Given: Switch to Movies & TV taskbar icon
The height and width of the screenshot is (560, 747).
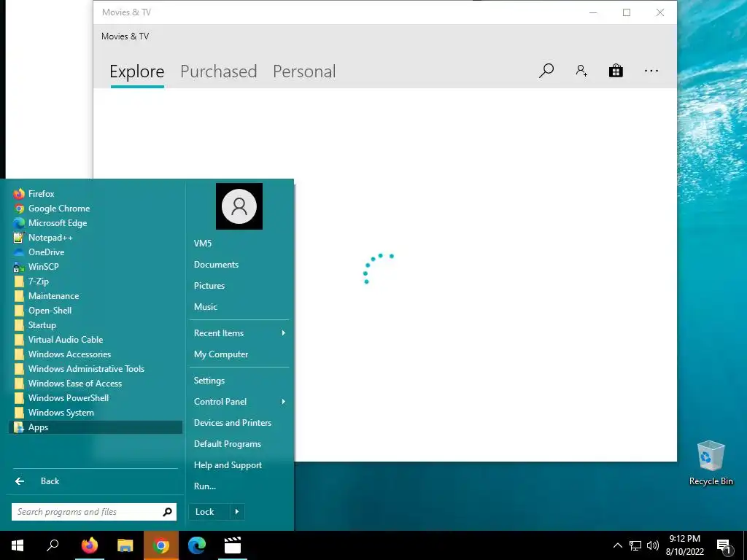Looking at the screenshot, I should [233, 545].
